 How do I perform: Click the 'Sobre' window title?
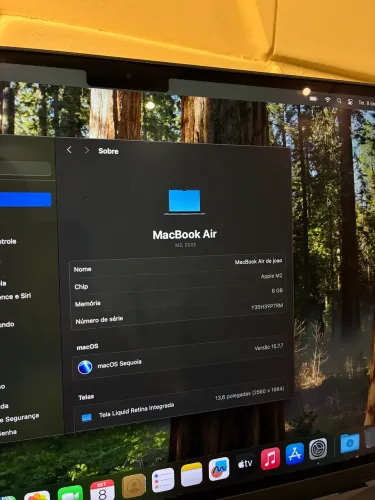(108, 151)
